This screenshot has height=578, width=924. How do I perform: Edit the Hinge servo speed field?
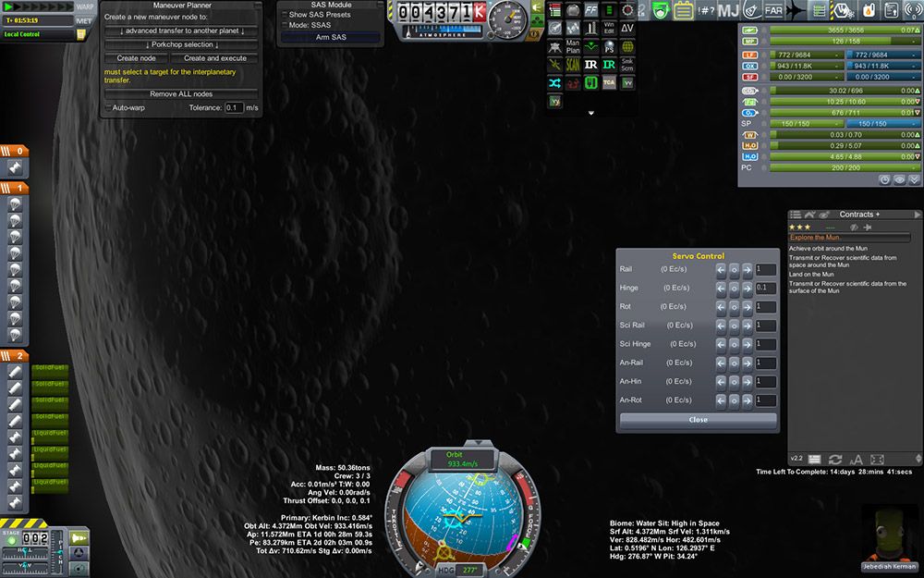765,288
